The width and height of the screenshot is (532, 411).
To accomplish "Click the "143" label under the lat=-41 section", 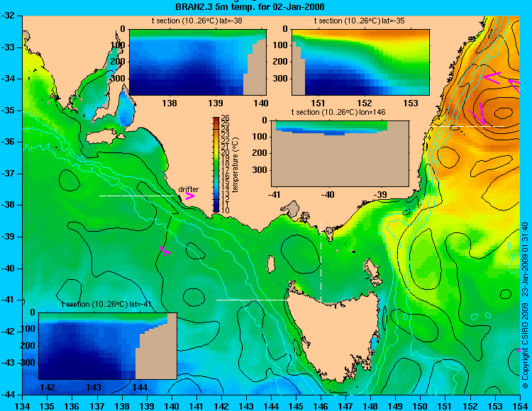I will (94, 387).
